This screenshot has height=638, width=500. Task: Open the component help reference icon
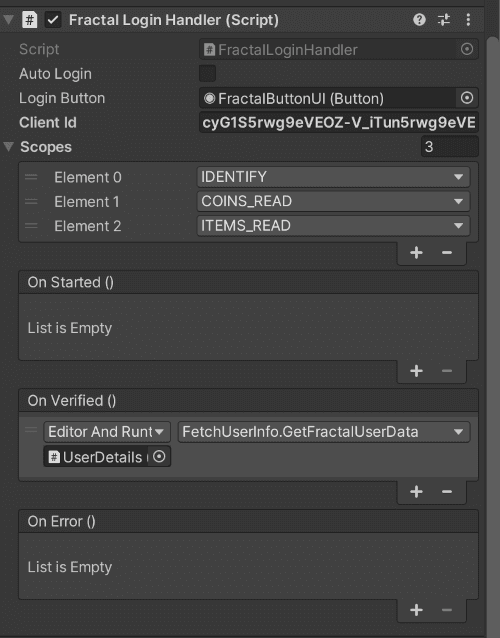pos(419,20)
